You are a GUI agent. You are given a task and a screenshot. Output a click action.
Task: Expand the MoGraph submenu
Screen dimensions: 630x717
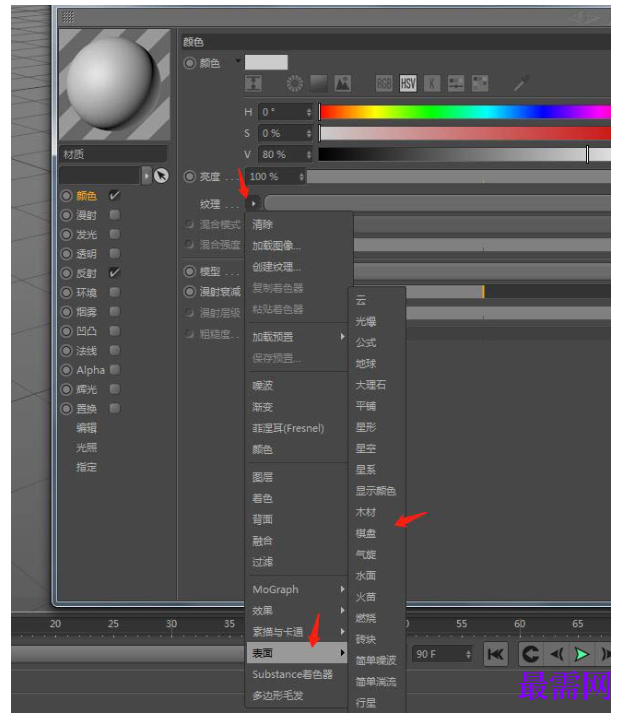[298, 589]
